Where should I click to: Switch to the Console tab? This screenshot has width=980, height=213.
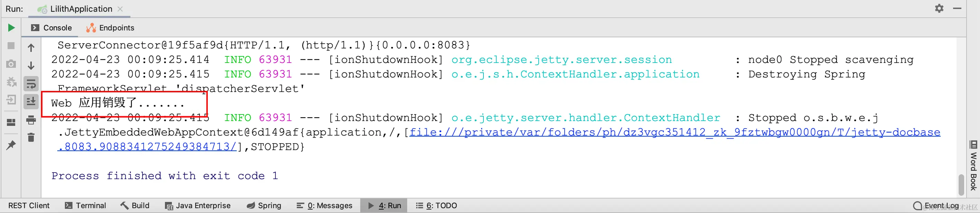[x=51, y=28]
